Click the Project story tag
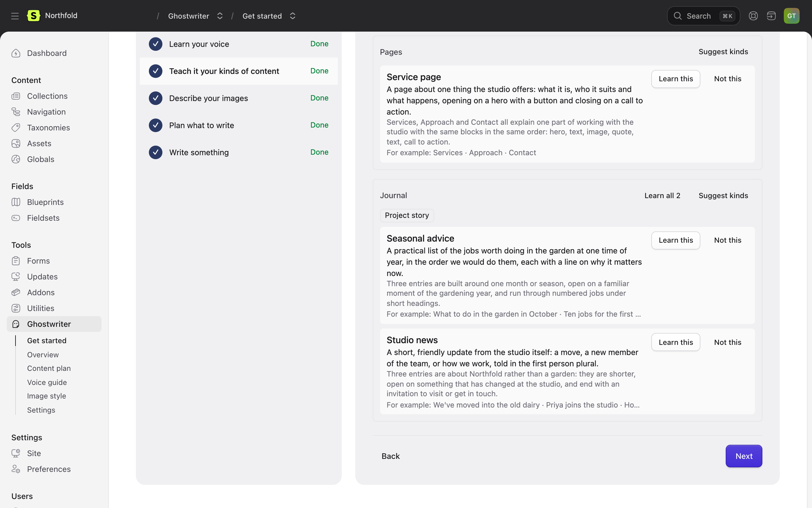812x508 pixels. (x=407, y=215)
